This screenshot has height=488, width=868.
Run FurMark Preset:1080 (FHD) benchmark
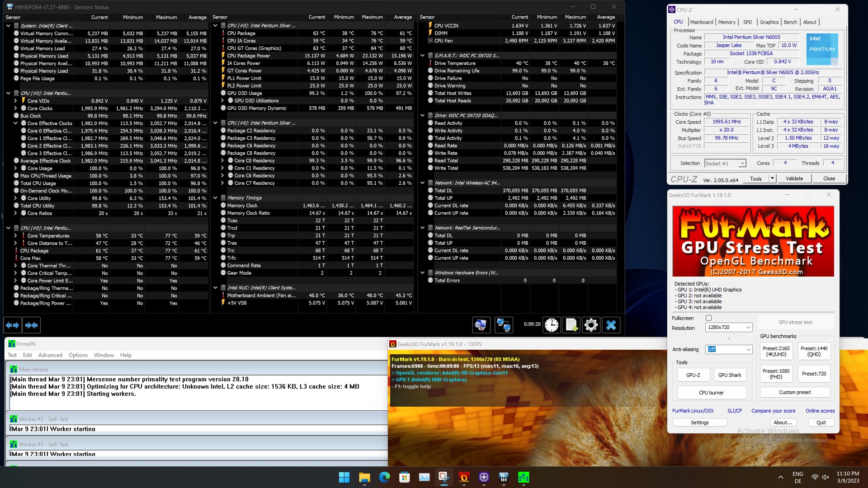tap(776, 374)
